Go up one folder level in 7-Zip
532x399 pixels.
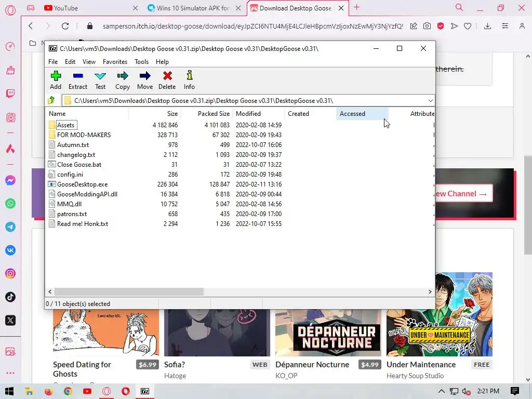[51, 100]
